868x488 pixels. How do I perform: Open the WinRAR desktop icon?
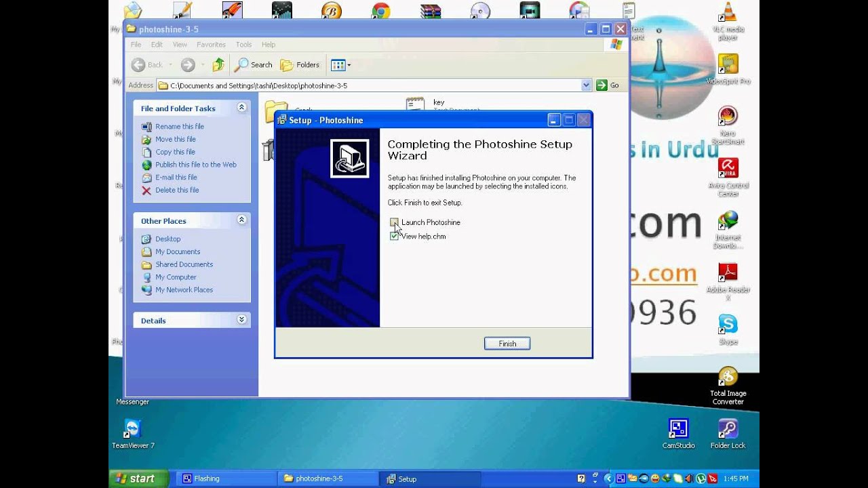430,10
